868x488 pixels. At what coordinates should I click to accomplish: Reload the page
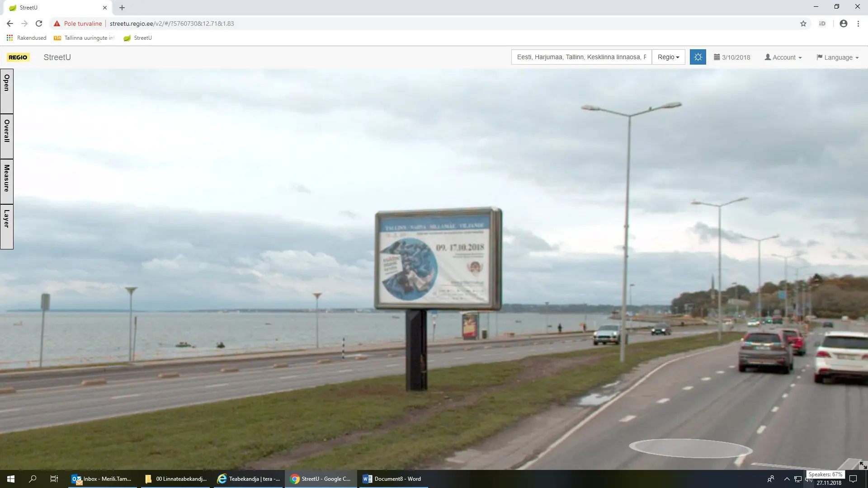click(39, 23)
